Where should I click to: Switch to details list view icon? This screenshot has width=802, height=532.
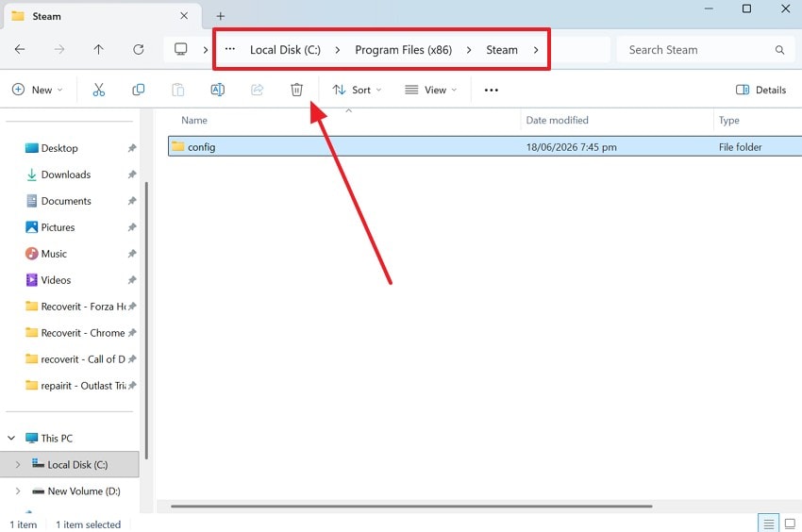[768, 524]
